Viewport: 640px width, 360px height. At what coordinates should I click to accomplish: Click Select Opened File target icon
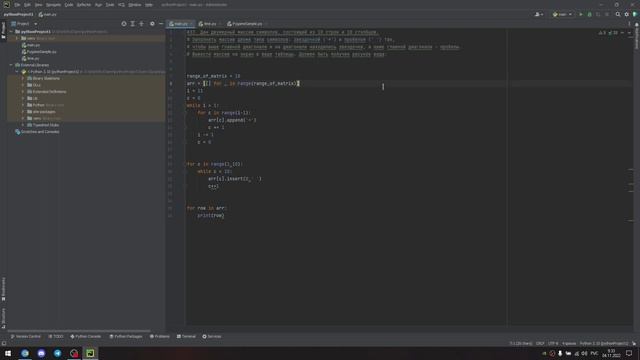point(124,24)
